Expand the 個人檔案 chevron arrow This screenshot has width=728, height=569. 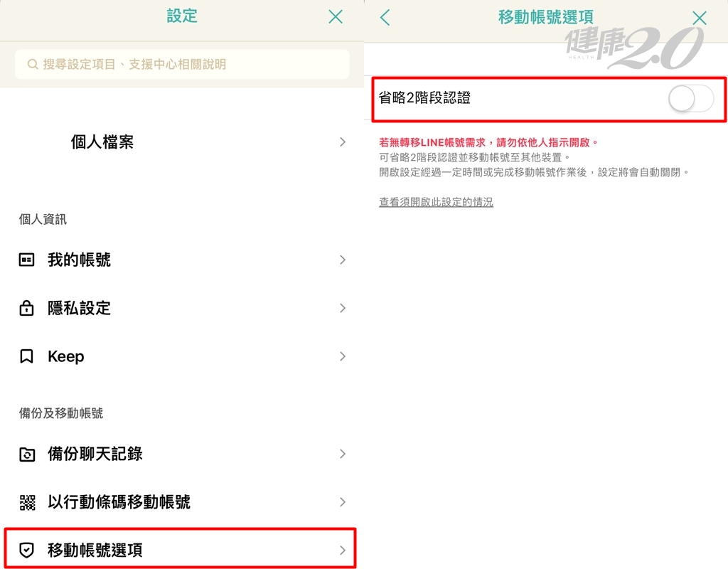coord(343,142)
